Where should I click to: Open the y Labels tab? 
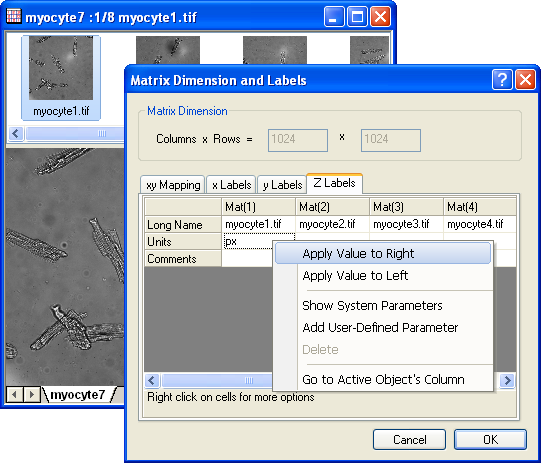point(282,185)
